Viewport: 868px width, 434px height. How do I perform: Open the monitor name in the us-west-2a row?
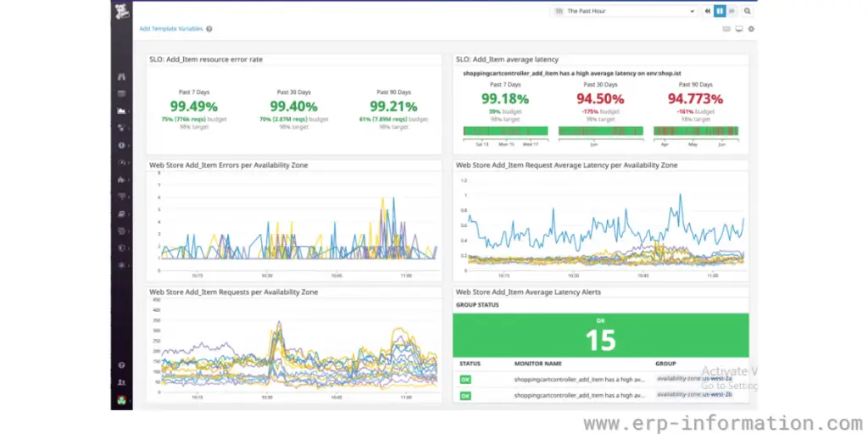[580, 380]
